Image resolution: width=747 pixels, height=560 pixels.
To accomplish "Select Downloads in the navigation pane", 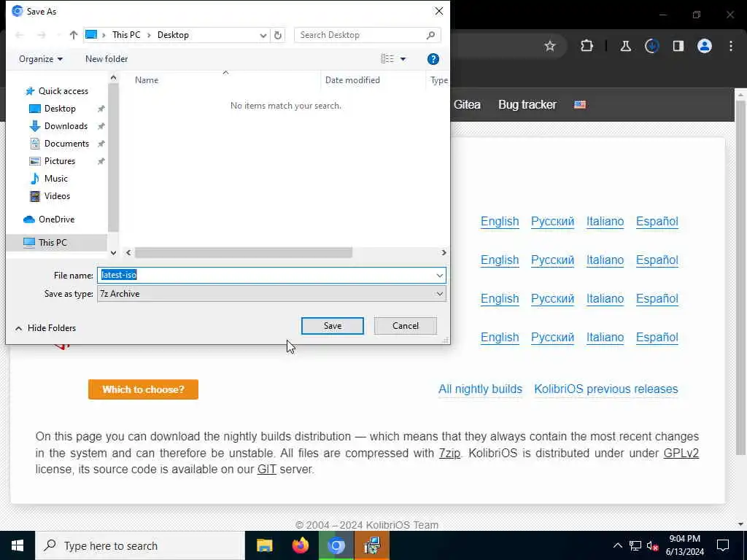I will coord(66,126).
